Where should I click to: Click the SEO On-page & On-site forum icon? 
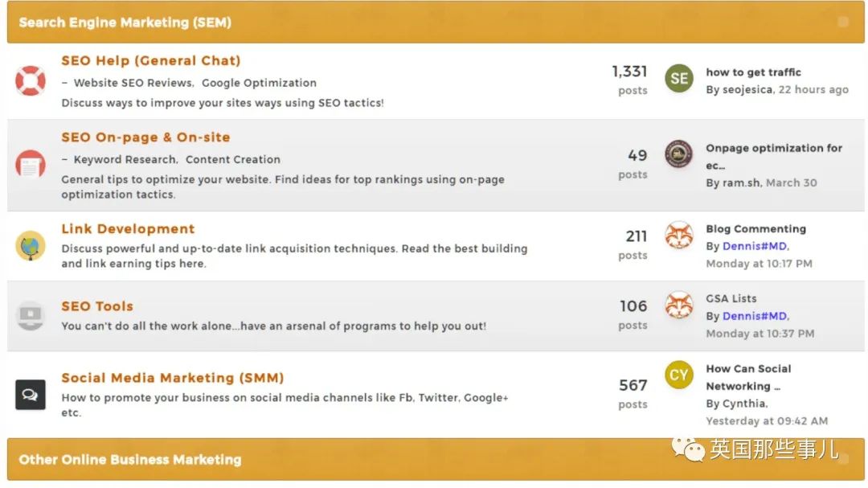tap(31, 165)
